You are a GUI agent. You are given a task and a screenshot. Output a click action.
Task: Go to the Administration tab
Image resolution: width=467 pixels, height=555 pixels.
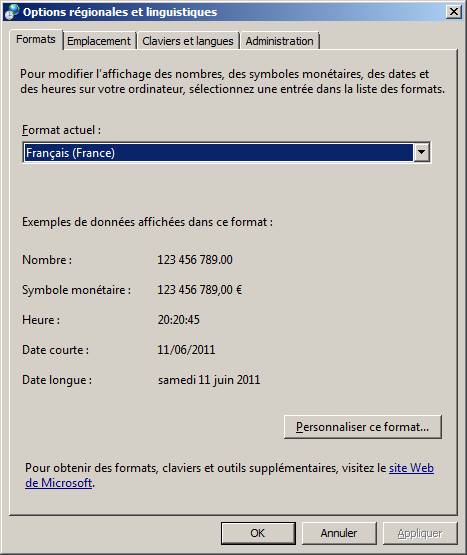point(279,41)
